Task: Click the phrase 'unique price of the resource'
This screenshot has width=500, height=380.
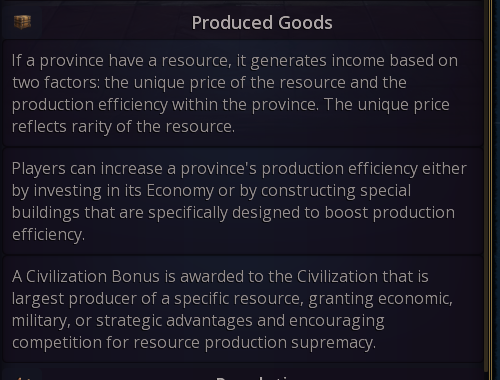Action: [239, 83]
